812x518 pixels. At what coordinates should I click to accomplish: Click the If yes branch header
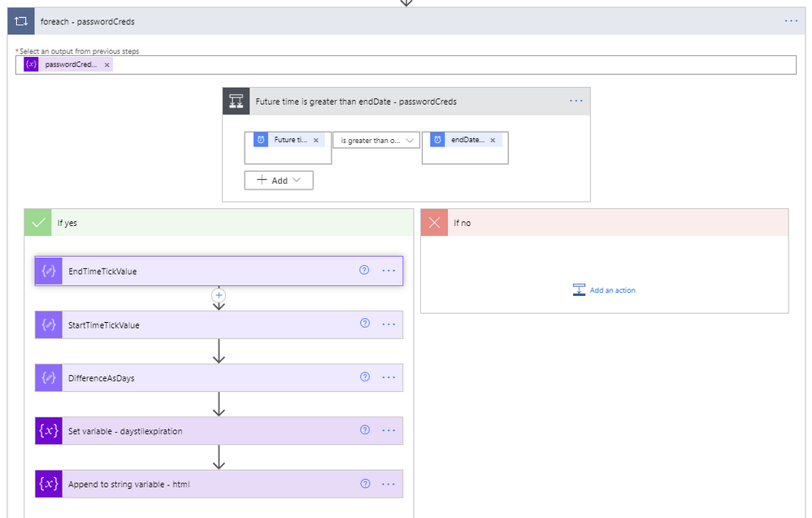click(219, 223)
